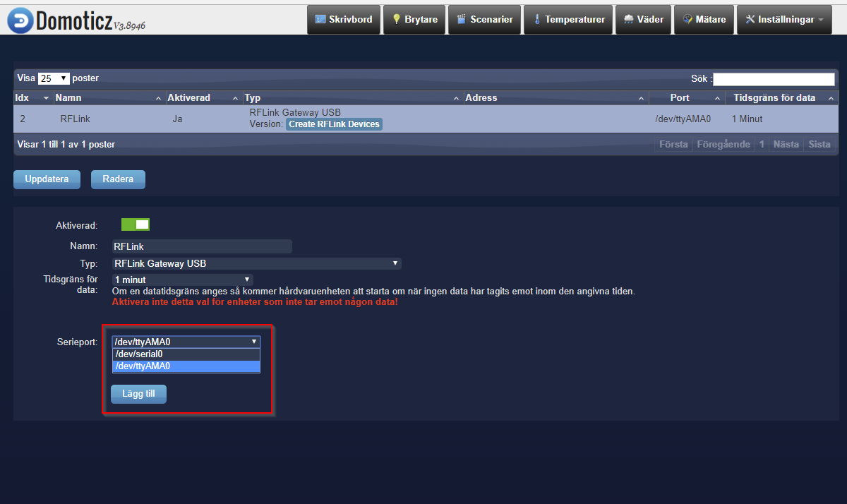
Task: Open the Skrivbord dashboard tab
Action: tap(344, 20)
